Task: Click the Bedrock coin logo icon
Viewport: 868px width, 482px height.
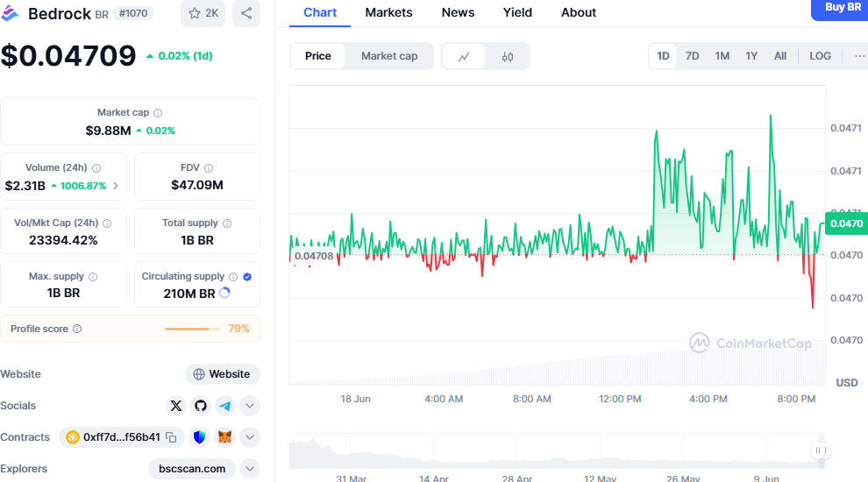Action: coord(10,13)
